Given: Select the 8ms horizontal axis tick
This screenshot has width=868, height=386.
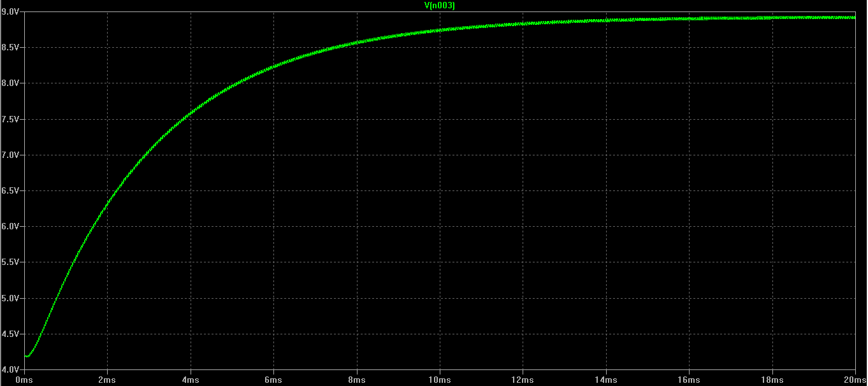Looking at the screenshot, I should coord(357,380).
